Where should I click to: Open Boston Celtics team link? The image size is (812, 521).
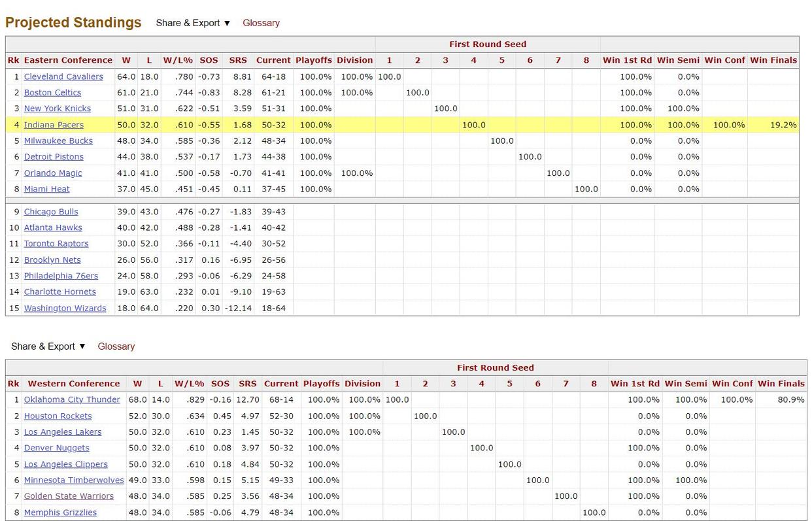[52, 93]
